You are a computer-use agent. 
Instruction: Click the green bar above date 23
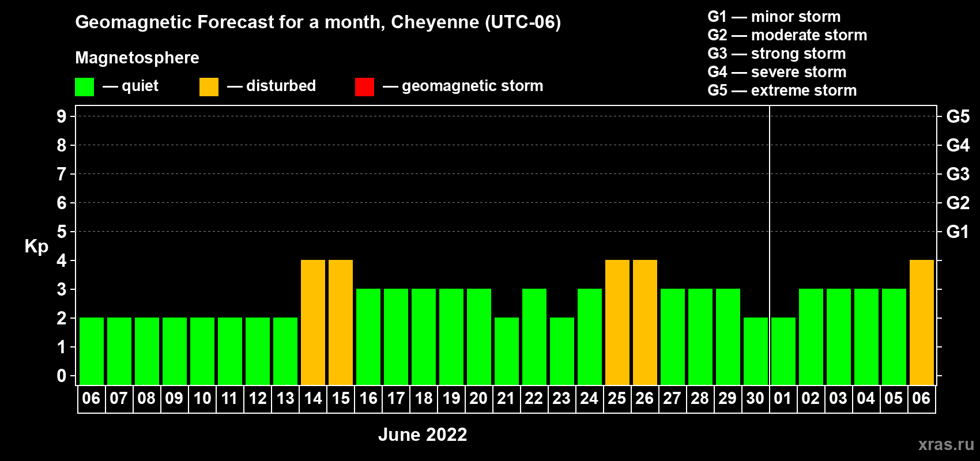(562, 352)
